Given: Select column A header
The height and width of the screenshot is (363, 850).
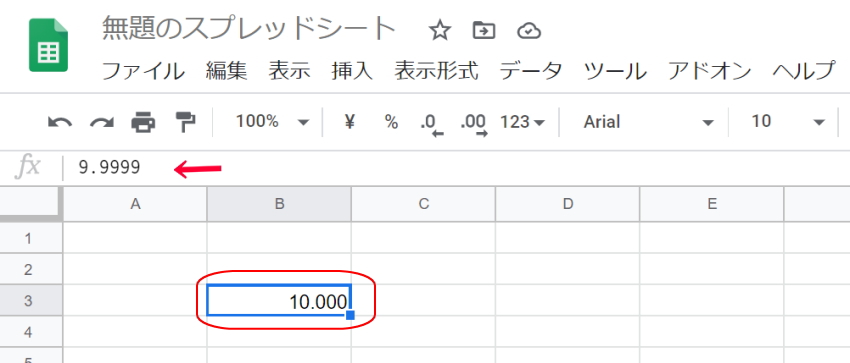Looking at the screenshot, I should [135, 204].
